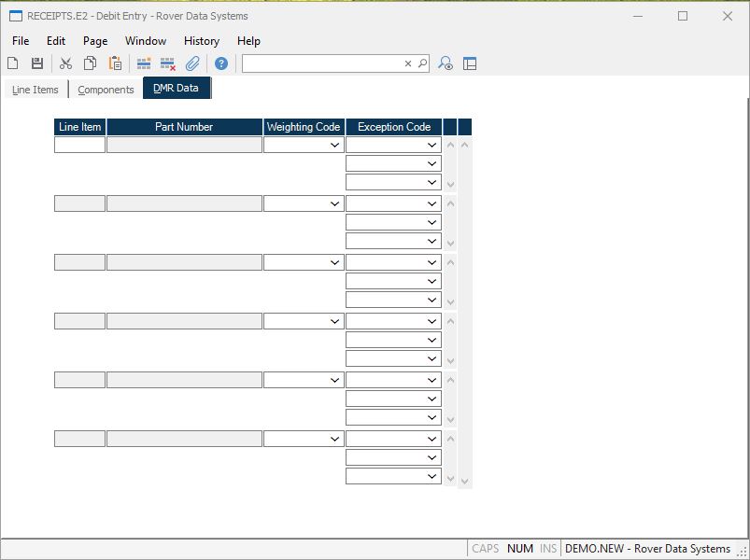The height and width of the screenshot is (560, 750).
Task: Click the Copy icon in toolbar
Action: coord(91,63)
